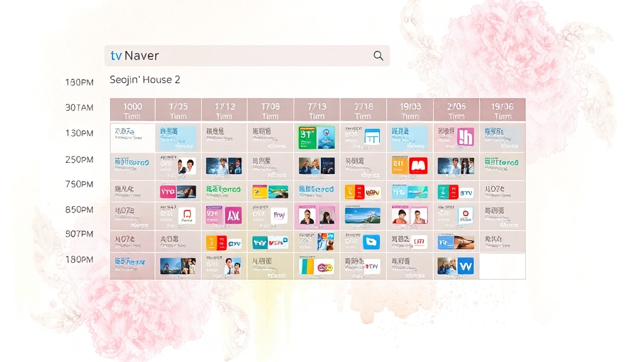Select the blue 'cnv' logo under 1/12
The height and width of the screenshot is (362, 644).
[x=234, y=244]
